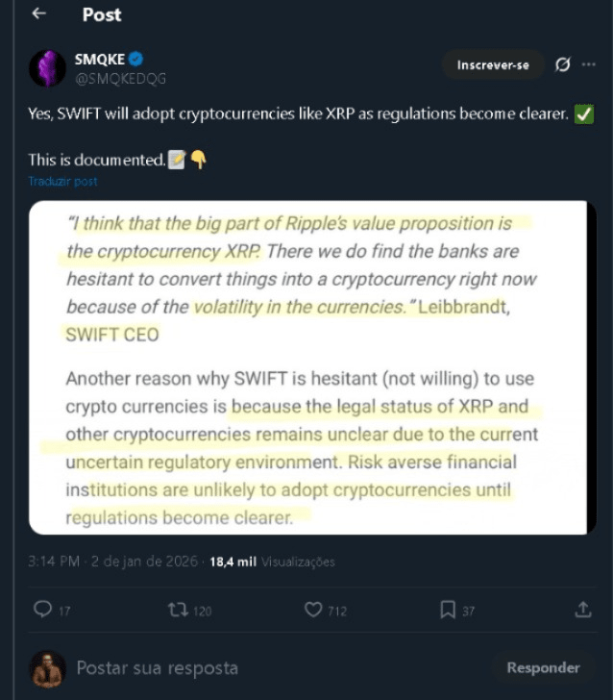The height and width of the screenshot is (700, 613).
Task: Like the post with the heart
Action: click(313, 610)
